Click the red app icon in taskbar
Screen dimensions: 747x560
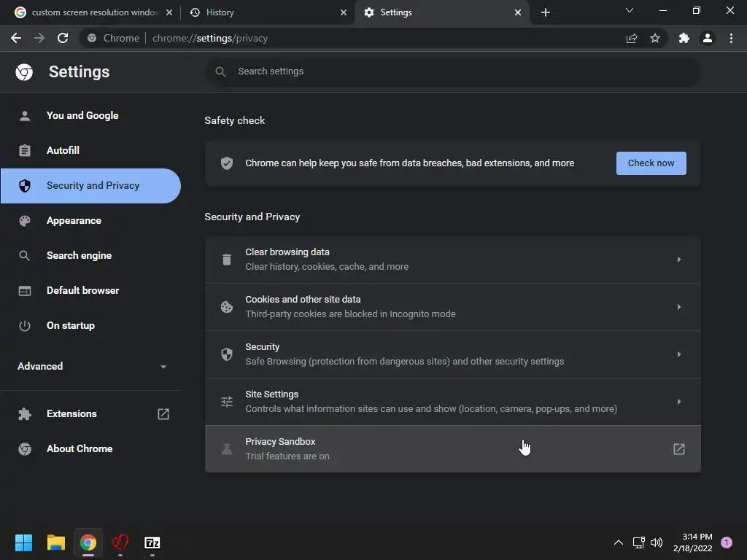120,542
